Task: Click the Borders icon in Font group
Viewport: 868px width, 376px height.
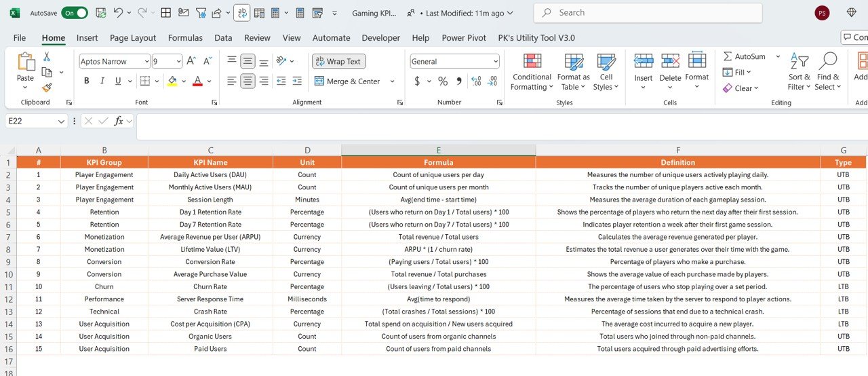Action: (x=144, y=81)
